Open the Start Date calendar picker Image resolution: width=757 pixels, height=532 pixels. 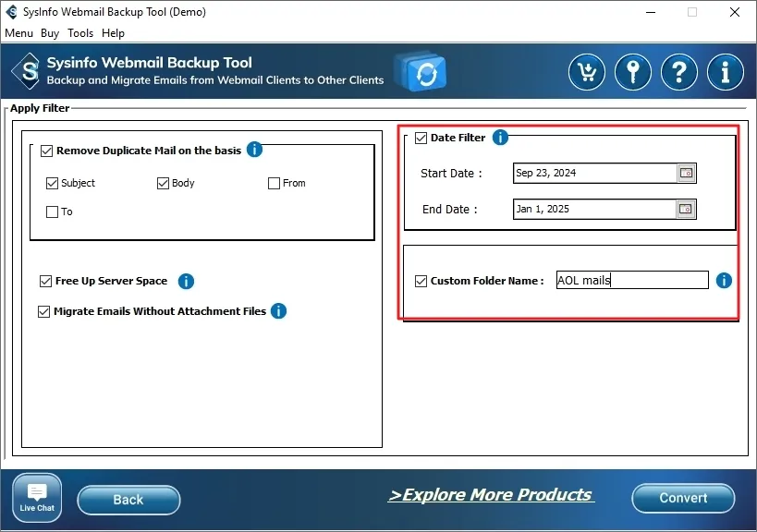tap(686, 173)
